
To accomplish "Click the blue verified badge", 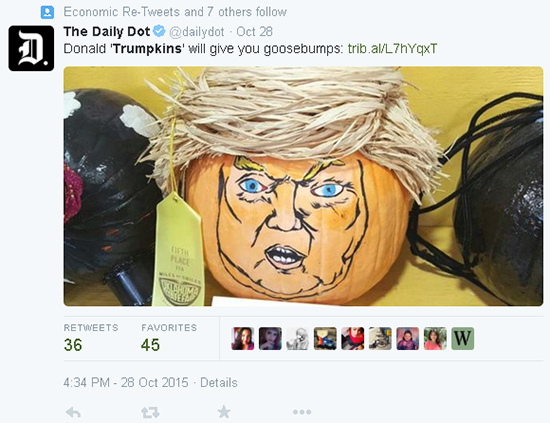I will [159, 31].
